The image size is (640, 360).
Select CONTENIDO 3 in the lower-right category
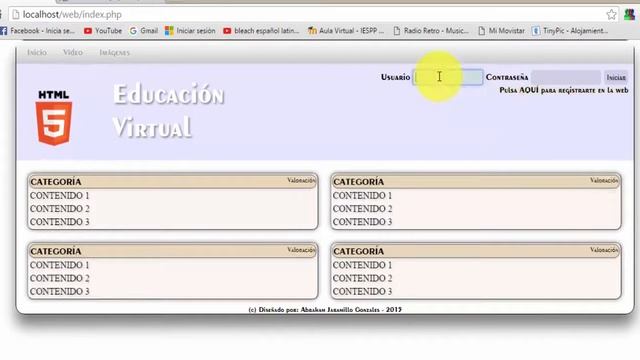(362, 291)
